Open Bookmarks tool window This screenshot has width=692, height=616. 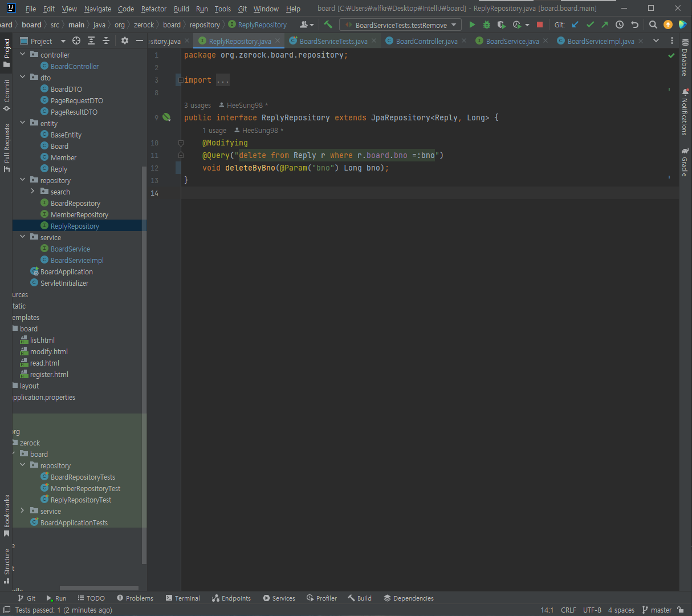tap(6, 516)
